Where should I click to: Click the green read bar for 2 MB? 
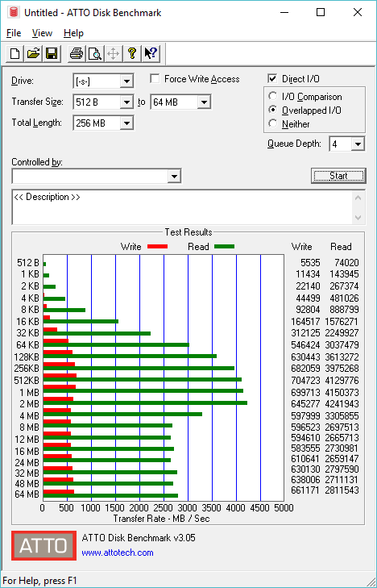pos(145,402)
